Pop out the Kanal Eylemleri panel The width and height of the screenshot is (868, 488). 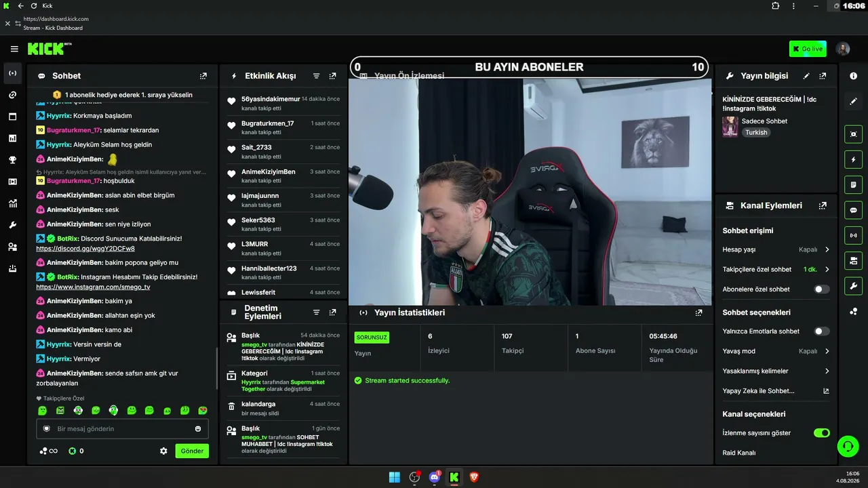823,205
